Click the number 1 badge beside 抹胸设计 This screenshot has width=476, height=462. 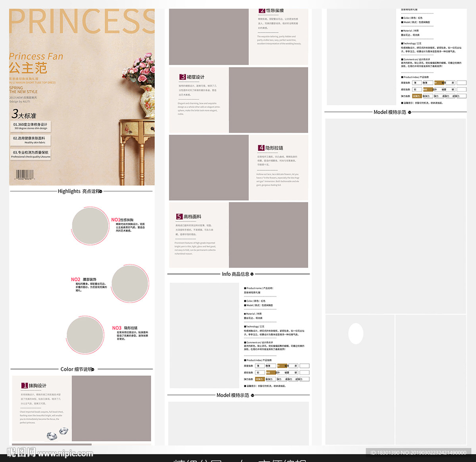point(25,386)
